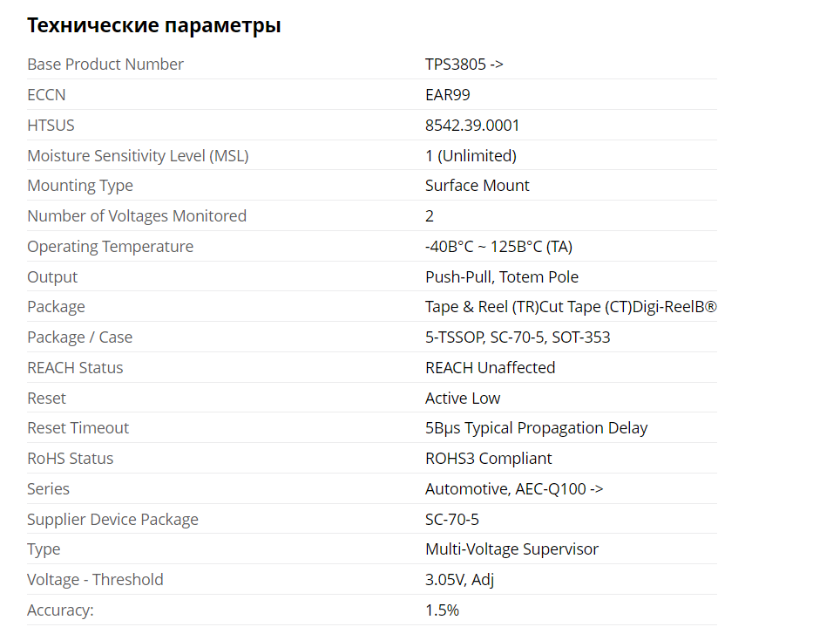Open the 'TPS3805 ->' base product link

click(x=464, y=65)
